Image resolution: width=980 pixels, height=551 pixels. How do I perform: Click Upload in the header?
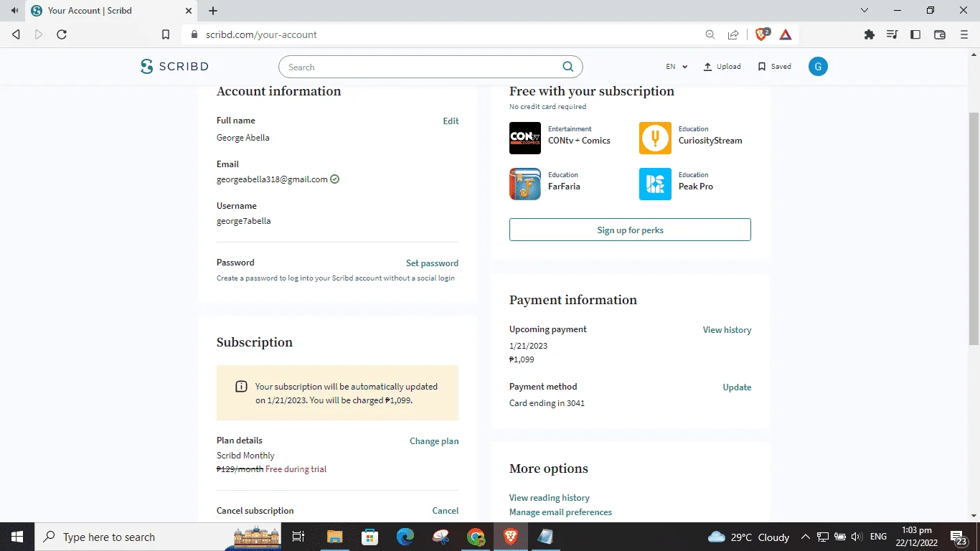pos(722,67)
